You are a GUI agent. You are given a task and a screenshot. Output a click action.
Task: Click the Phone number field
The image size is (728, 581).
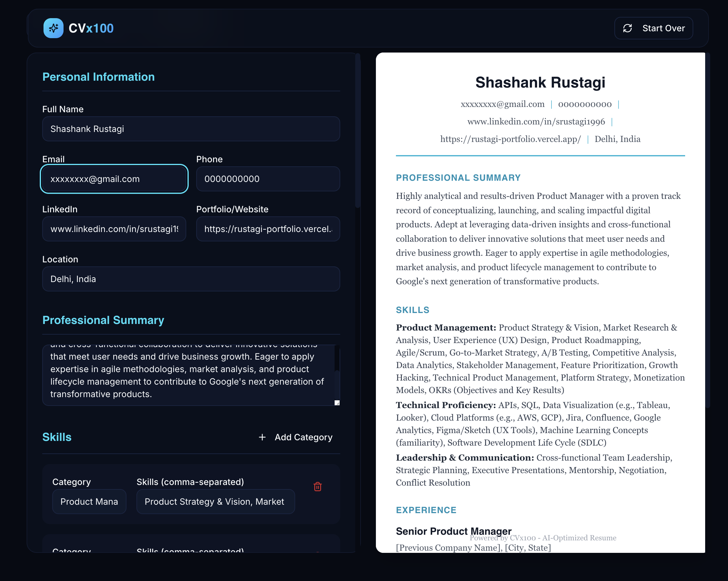tap(268, 179)
